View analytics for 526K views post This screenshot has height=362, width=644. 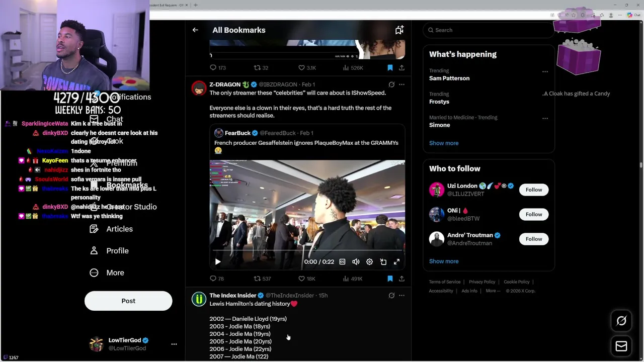click(x=353, y=67)
